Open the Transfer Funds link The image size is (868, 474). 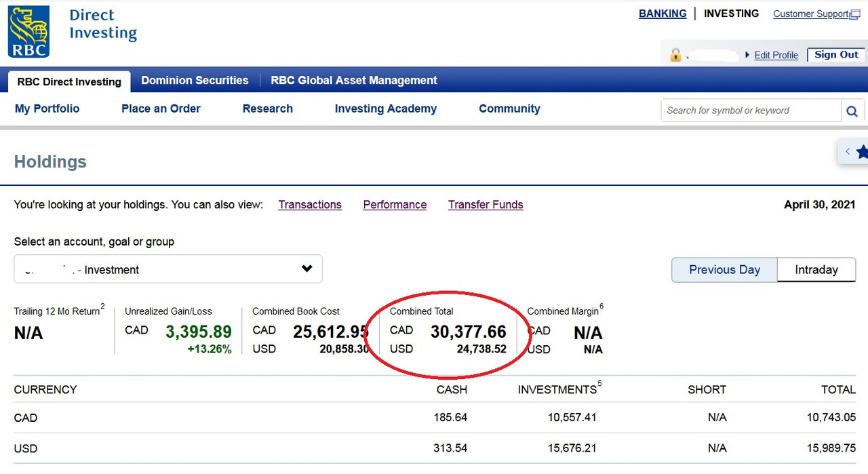pos(486,205)
